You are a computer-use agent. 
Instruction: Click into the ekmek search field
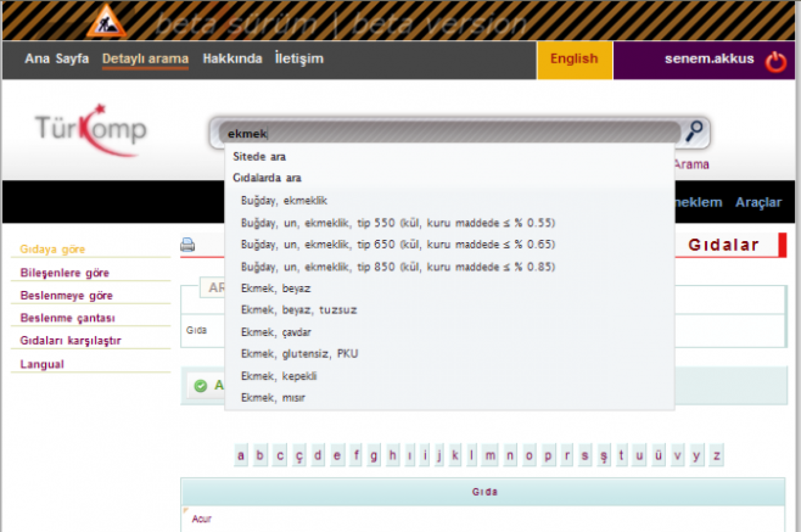(x=449, y=133)
